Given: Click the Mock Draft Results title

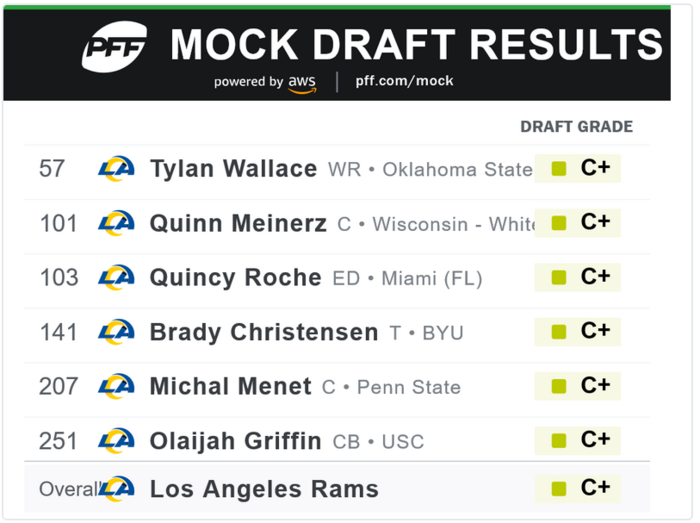Looking at the screenshot, I should [x=416, y=45].
